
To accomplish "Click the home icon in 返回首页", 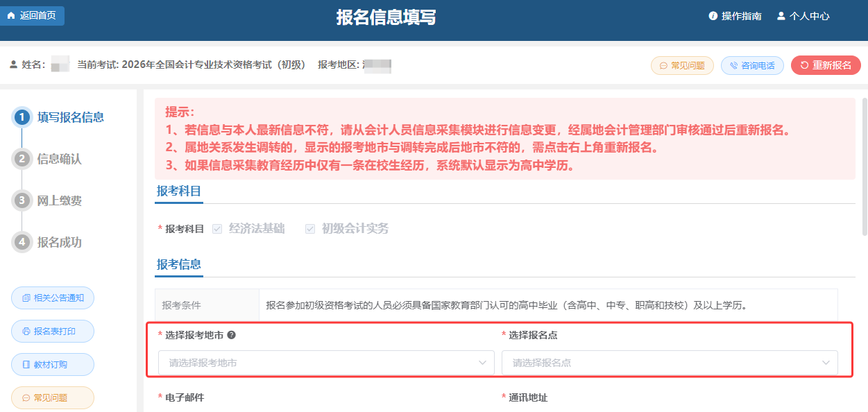I will coord(11,16).
